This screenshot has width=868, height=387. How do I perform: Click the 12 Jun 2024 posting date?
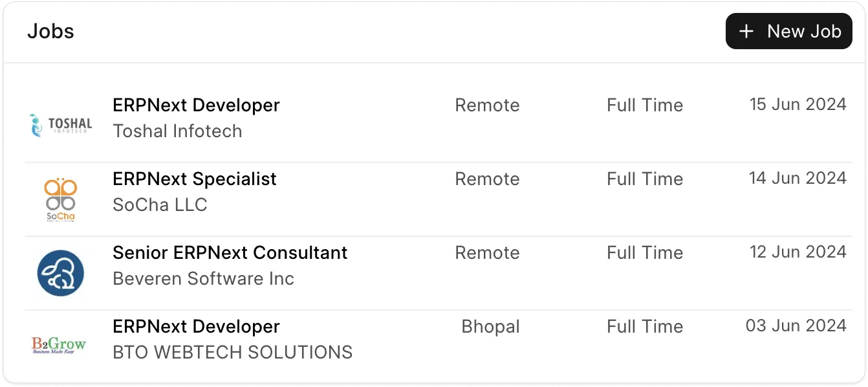click(797, 252)
